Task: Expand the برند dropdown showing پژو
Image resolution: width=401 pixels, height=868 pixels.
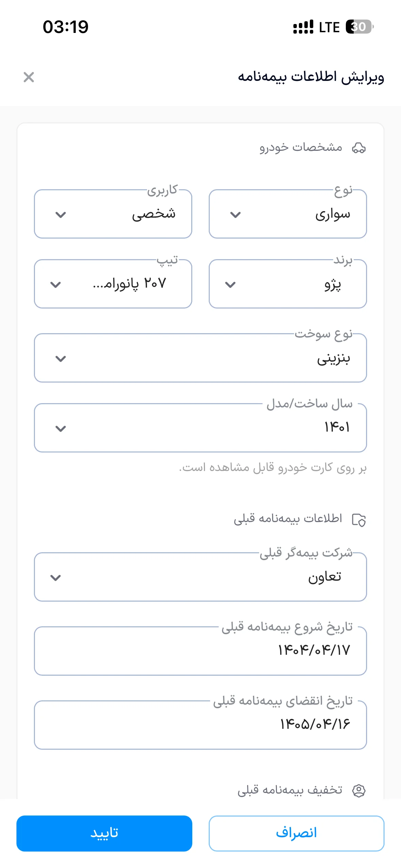Action: (288, 284)
